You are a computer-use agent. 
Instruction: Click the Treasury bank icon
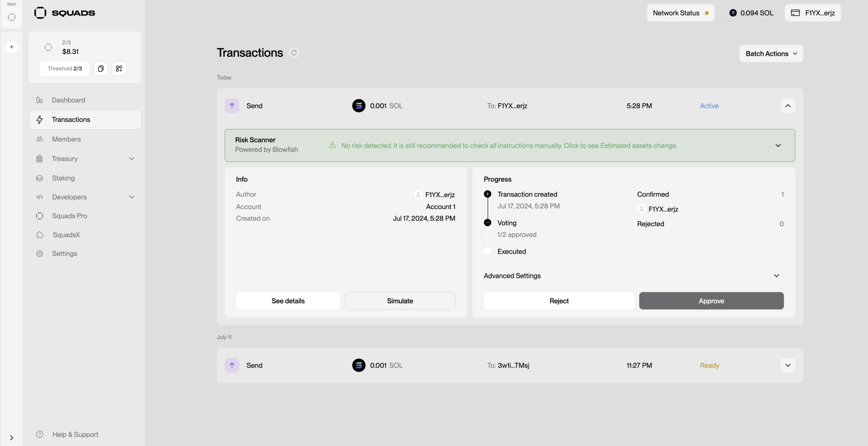pyautogui.click(x=40, y=158)
